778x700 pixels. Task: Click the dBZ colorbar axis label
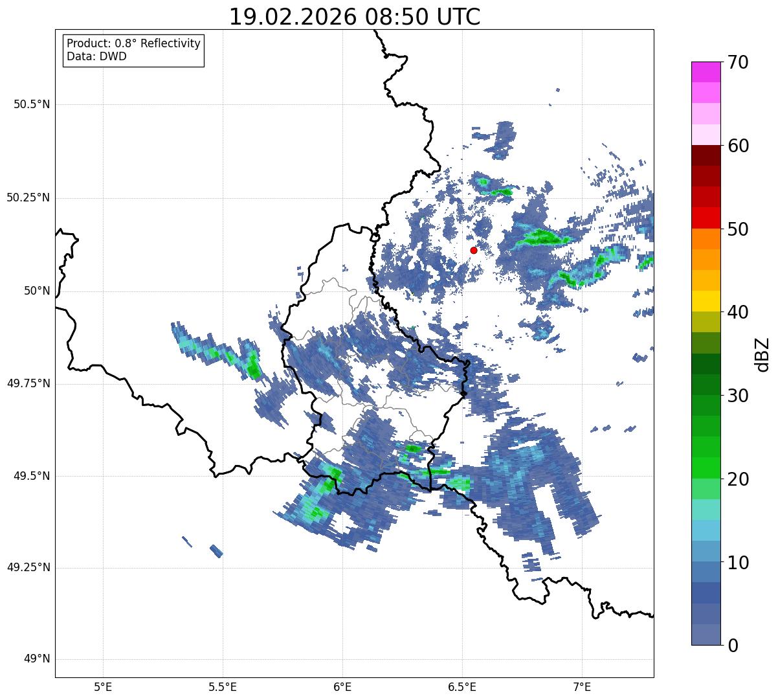[762, 354]
